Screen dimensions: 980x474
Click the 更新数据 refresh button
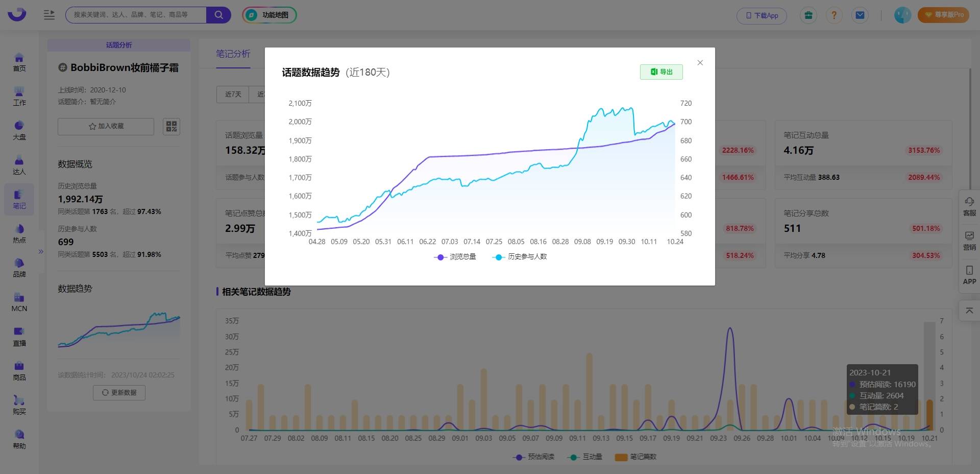coord(119,392)
